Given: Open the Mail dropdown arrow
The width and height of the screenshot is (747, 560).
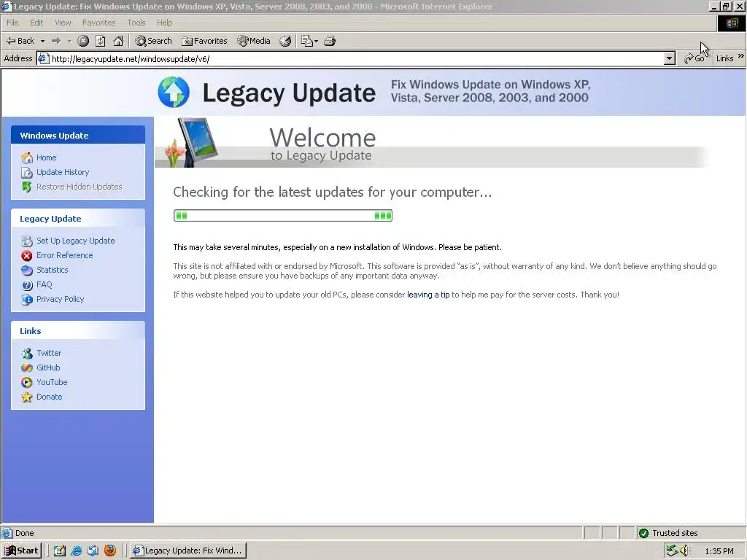Looking at the screenshot, I should tap(316, 41).
